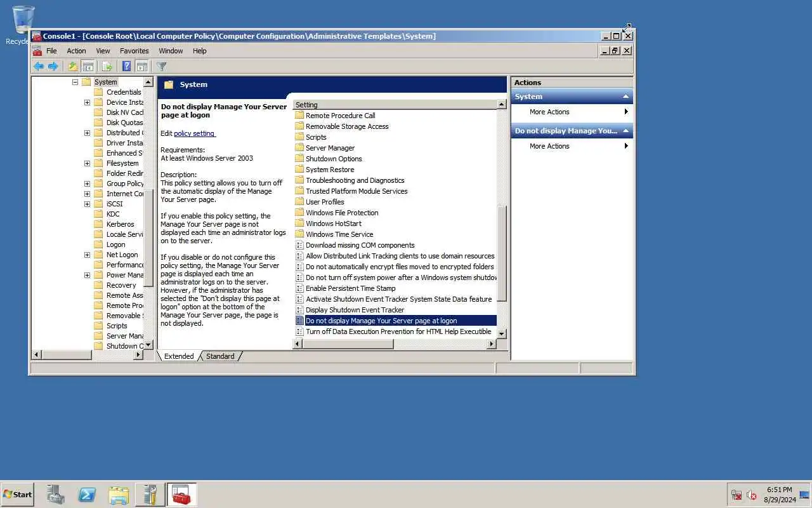
Task: Expand the Net Logon tree node
Action: 87,255
